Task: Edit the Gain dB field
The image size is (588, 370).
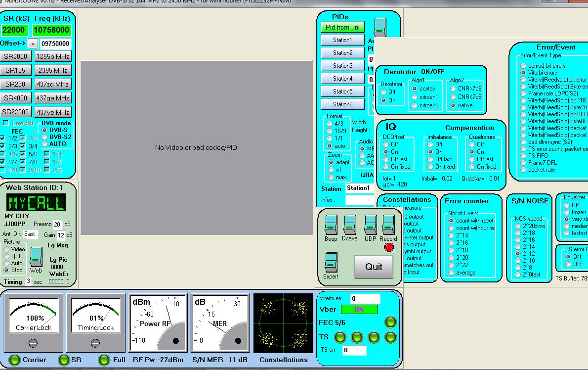Action: [x=61, y=235]
